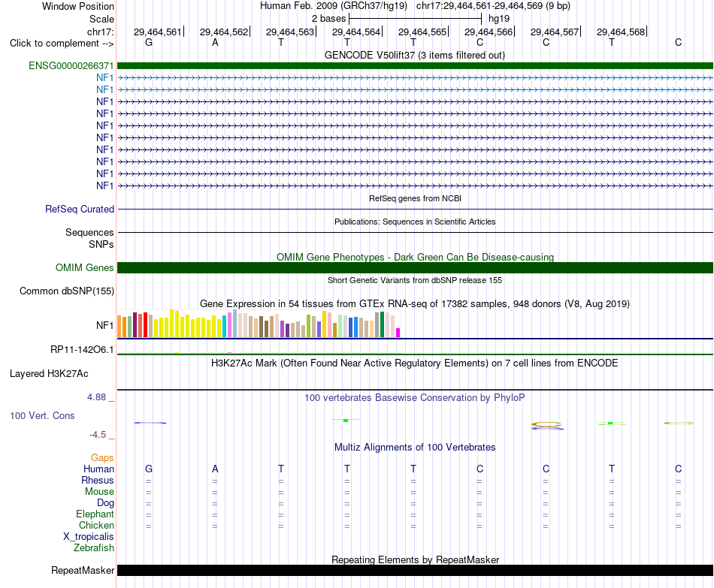Click the GENCODE V50lift37 track title
The width and height of the screenshot is (714, 588).
414,55
